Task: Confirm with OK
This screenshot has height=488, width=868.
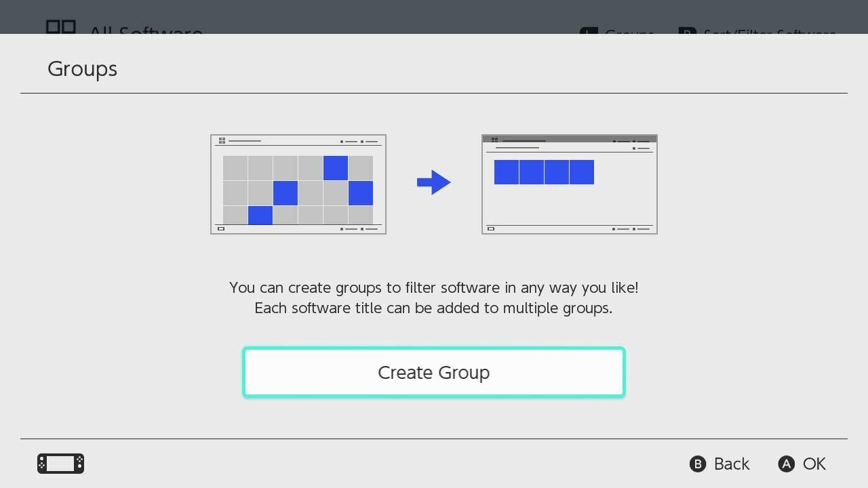Action: click(814, 464)
